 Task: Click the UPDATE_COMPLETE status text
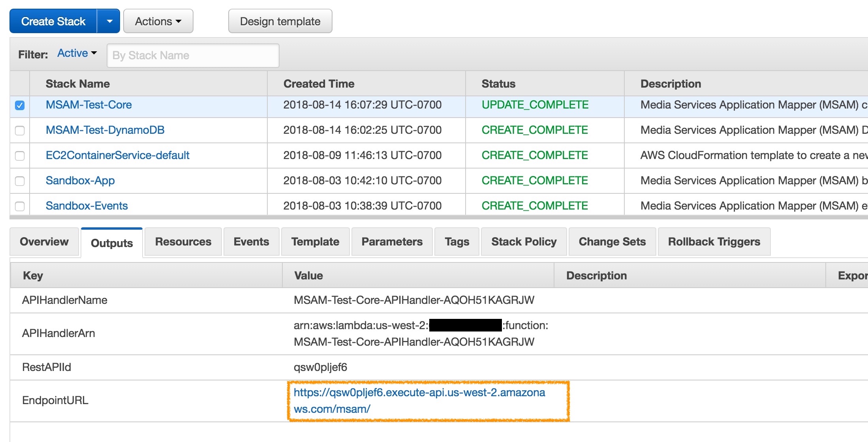pos(535,105)
